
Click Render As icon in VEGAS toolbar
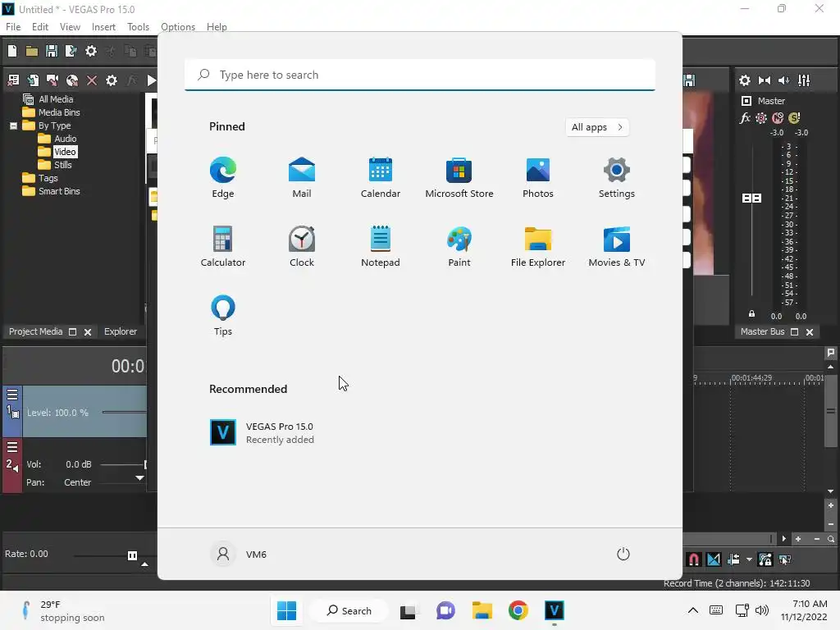[71, 51]
